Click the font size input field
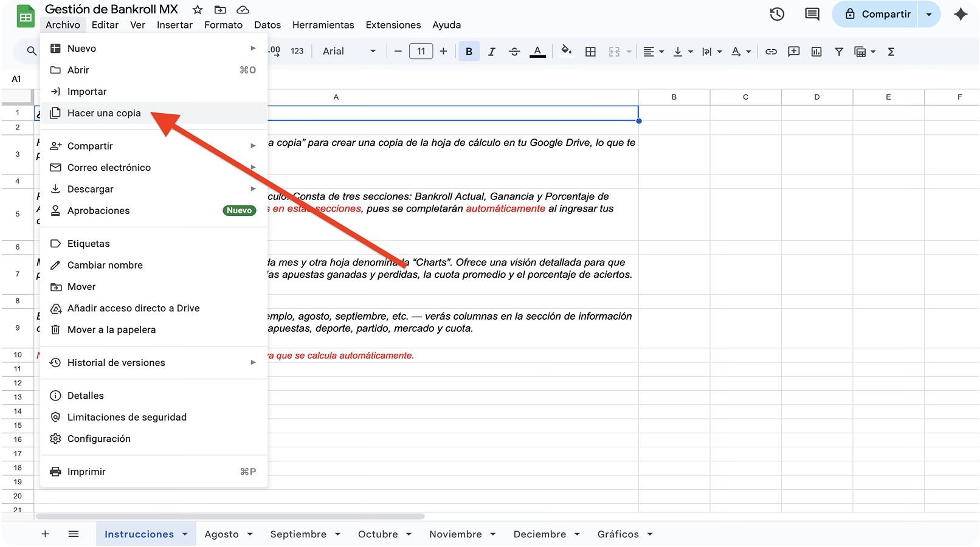 click(x=421, y=52)
